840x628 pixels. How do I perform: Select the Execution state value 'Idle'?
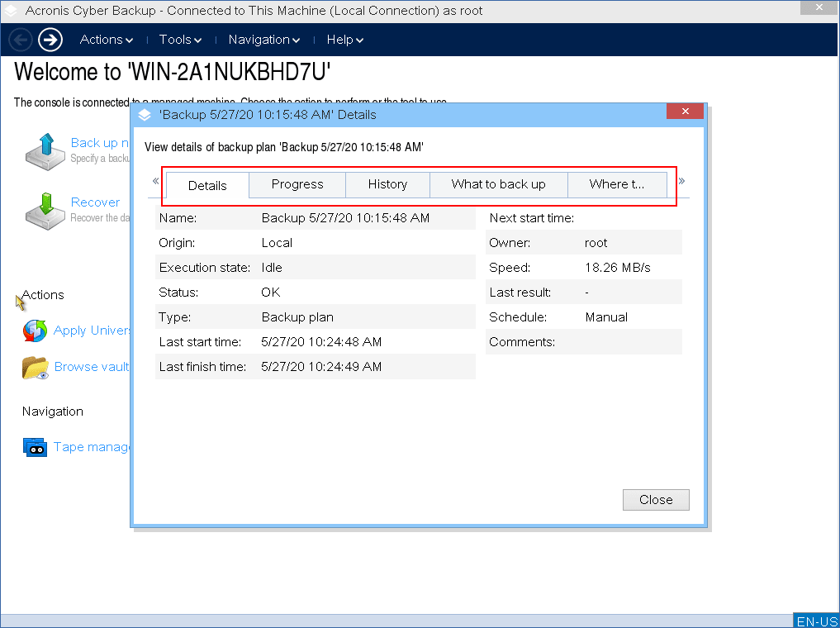pos(272,268)
